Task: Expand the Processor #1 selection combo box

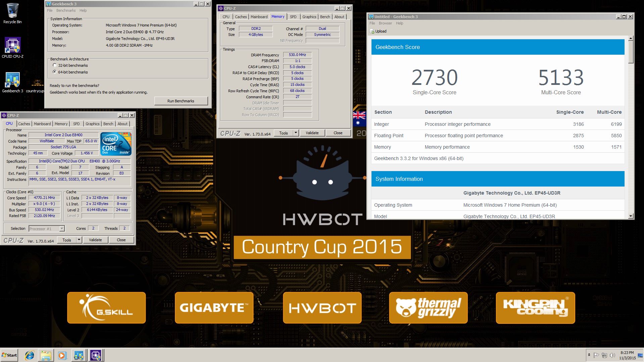Action: [x=62, y=228]
